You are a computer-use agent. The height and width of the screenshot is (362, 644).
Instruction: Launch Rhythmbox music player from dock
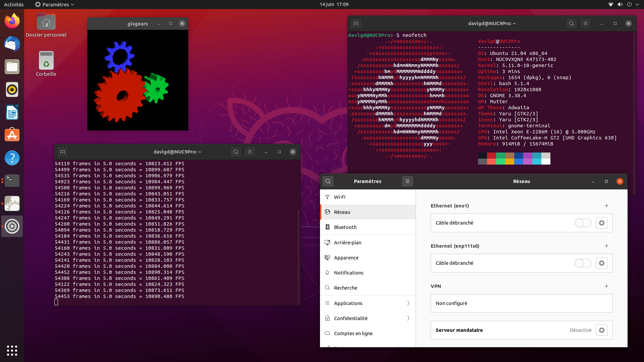(x=12, y=89)
